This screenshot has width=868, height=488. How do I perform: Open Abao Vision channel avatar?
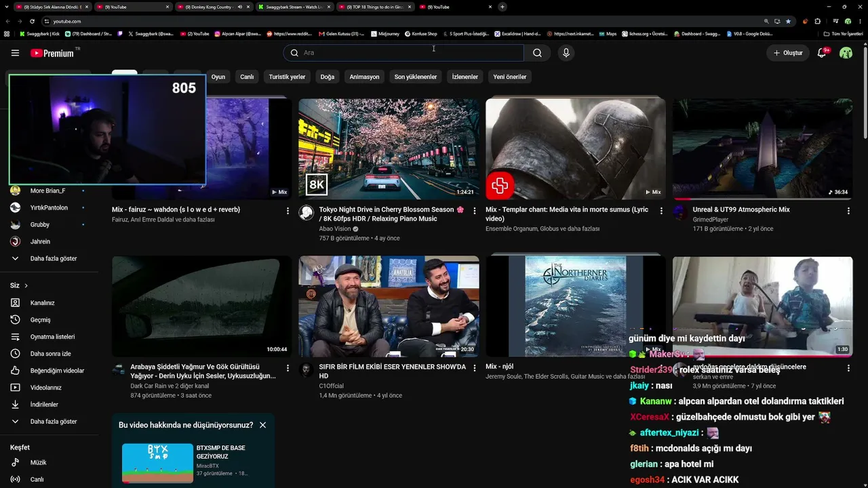307,213
